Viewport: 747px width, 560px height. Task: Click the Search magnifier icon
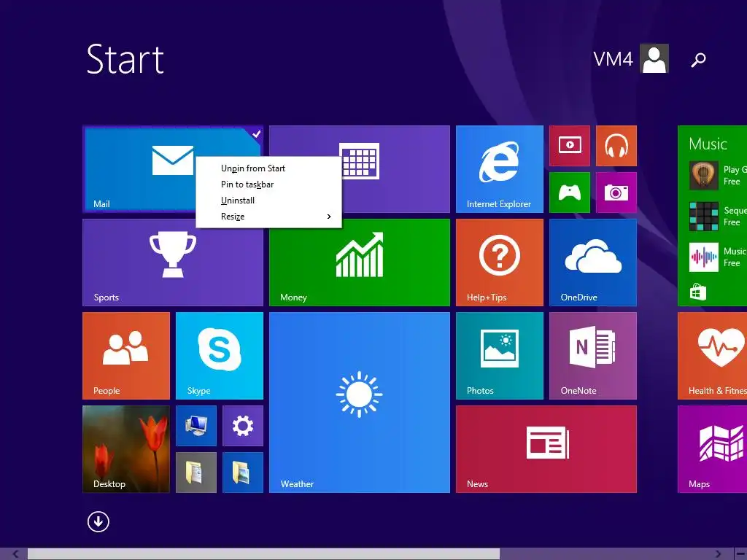click(698, 60)
